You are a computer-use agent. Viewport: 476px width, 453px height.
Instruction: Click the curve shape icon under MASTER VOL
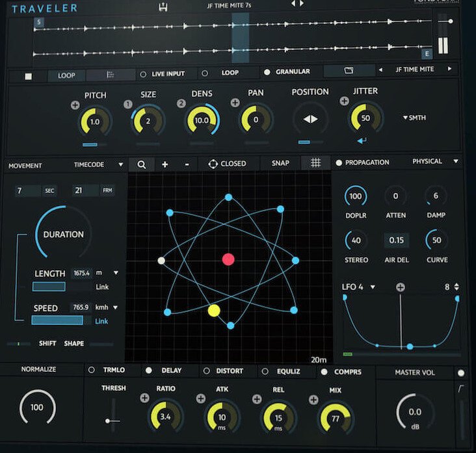pyautogui.click(x=461, y=389)
